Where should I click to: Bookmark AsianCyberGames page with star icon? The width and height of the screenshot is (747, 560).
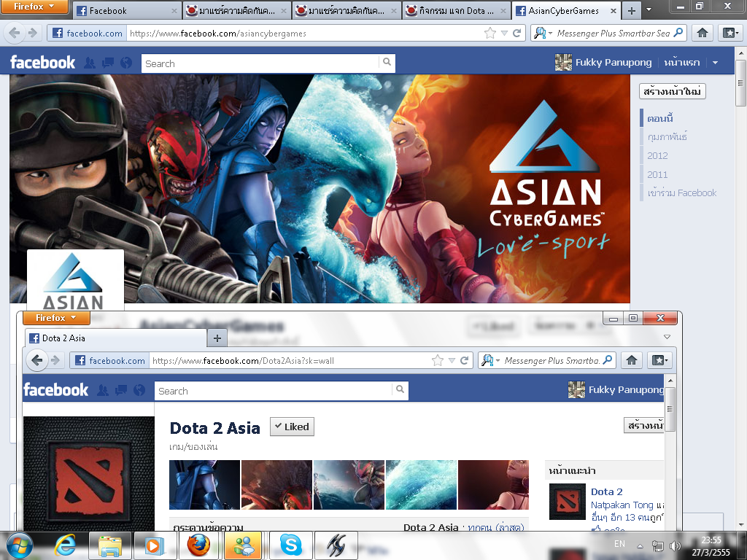pyautogui.click(x=489, y=33)
